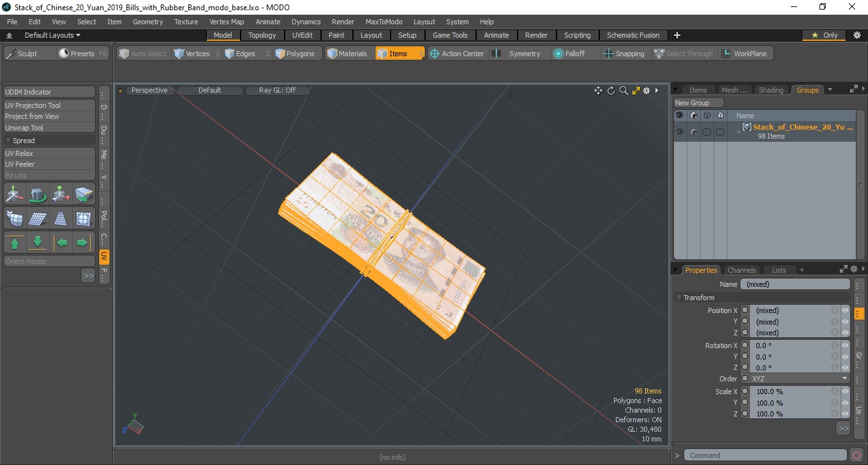The height and width of the screenshot is (465, 868).
Task: Click the Ray GL: Off button
Action: (278, 90)
